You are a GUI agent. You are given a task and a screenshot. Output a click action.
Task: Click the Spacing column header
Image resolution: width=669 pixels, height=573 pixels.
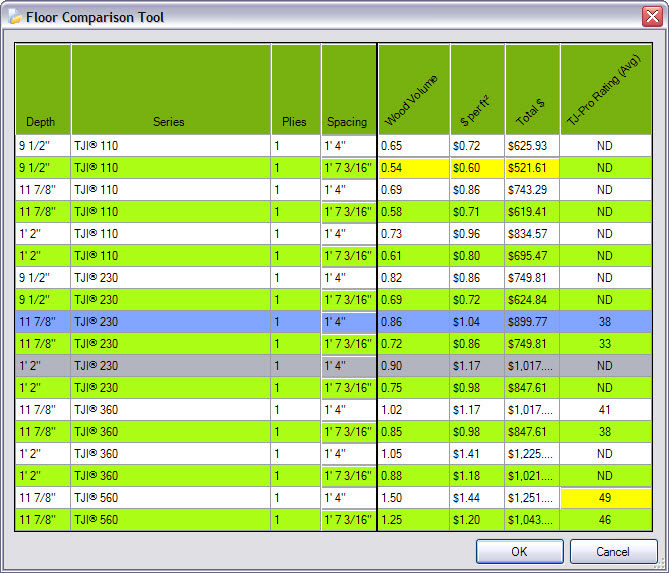(349, 89)
